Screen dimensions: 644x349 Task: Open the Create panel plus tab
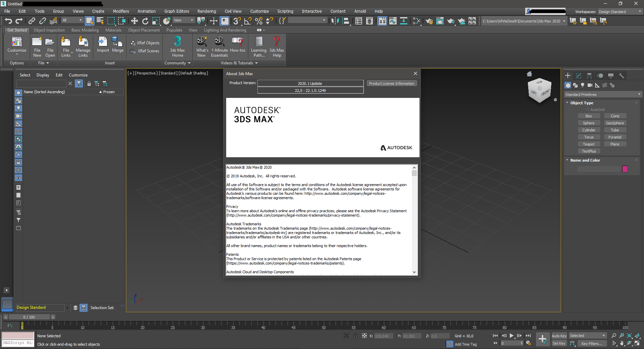(568, 75)
